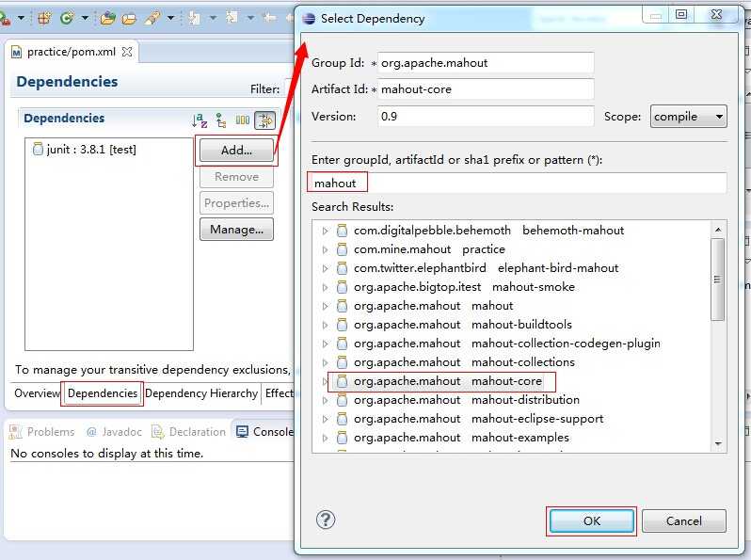Click the Maven POM file icon on tab
Image resolution: width=751 pixels, height=560 pixels.
coord(17,52)
